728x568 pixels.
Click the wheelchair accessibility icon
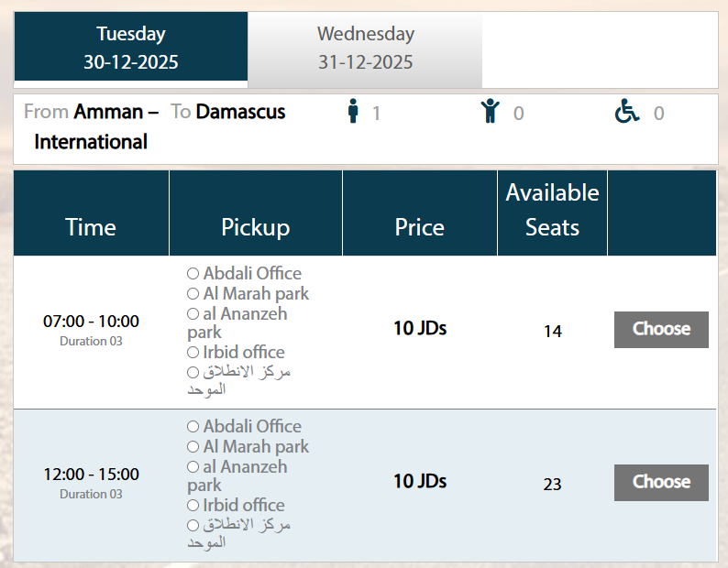pos(627,113)
